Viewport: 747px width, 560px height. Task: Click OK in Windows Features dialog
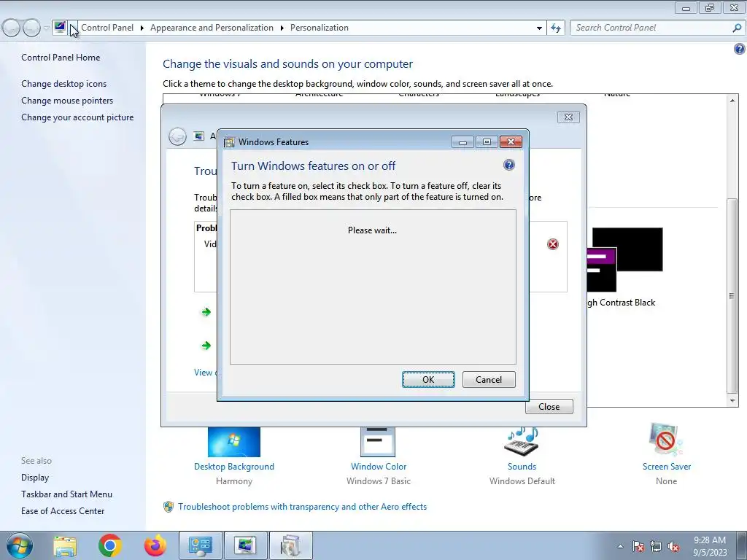pyautogui.click(x=427, y=379)
